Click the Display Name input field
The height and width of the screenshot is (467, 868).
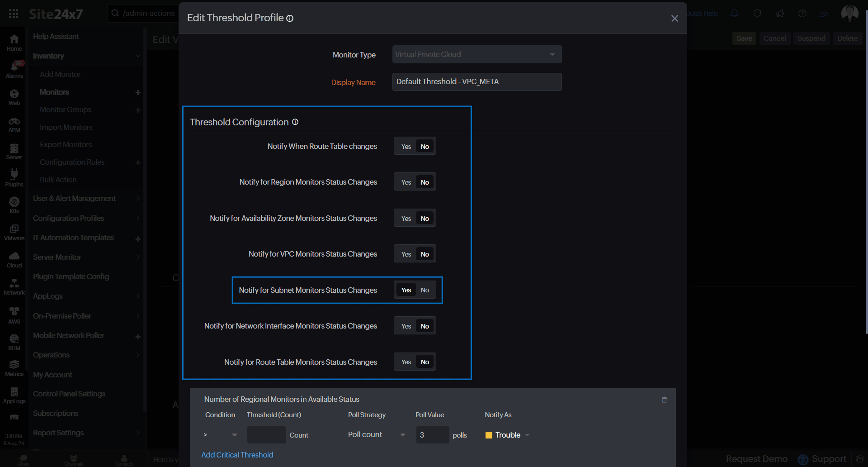coord(476,82)
